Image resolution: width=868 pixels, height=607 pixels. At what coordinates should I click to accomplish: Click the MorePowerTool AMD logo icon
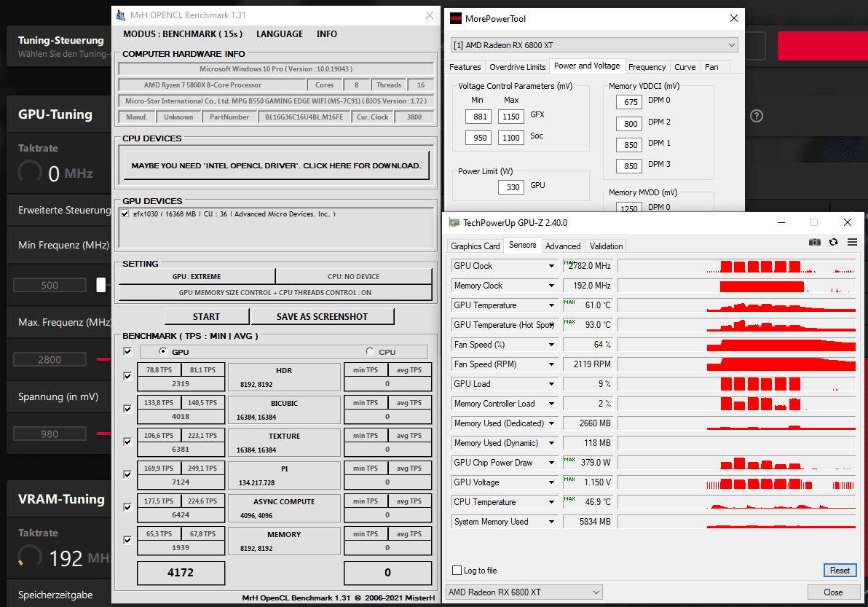click(x=456, y=19)
